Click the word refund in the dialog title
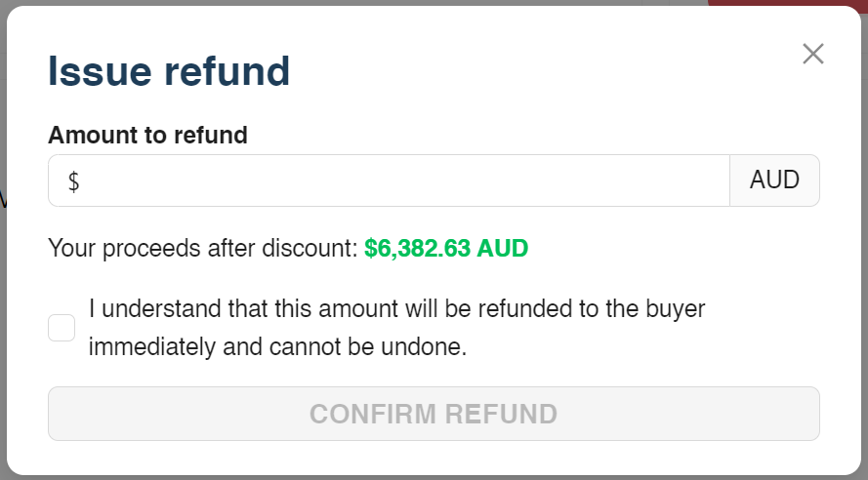 pyautogui.click(x=227, y=71)
